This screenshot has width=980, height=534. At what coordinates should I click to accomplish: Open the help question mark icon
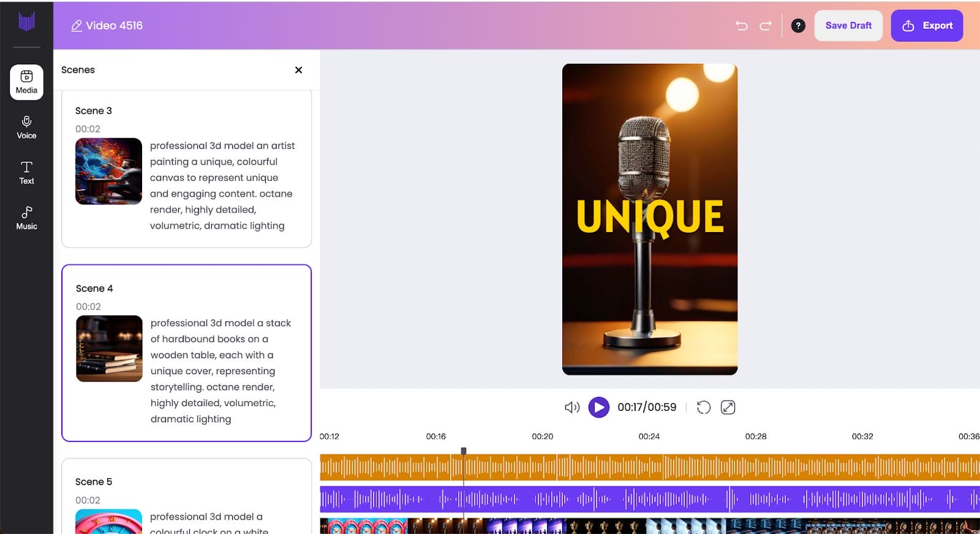797,26
